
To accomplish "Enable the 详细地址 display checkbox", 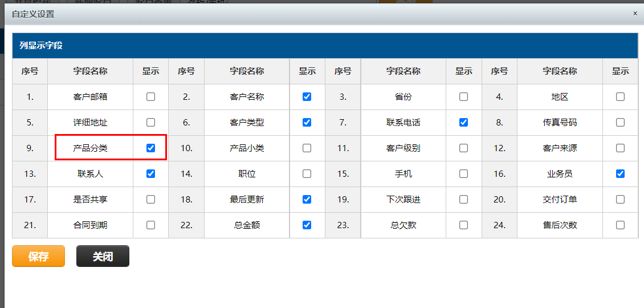I will [x=150, y=123].
